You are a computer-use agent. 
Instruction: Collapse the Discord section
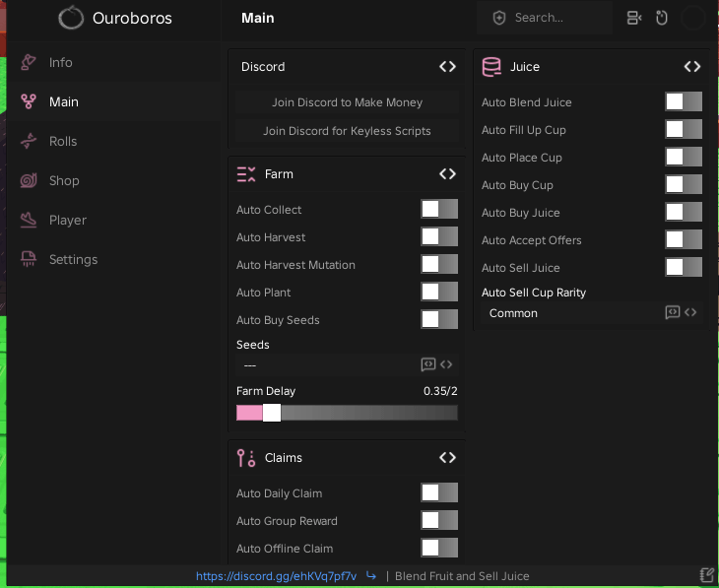click(447, 67)
